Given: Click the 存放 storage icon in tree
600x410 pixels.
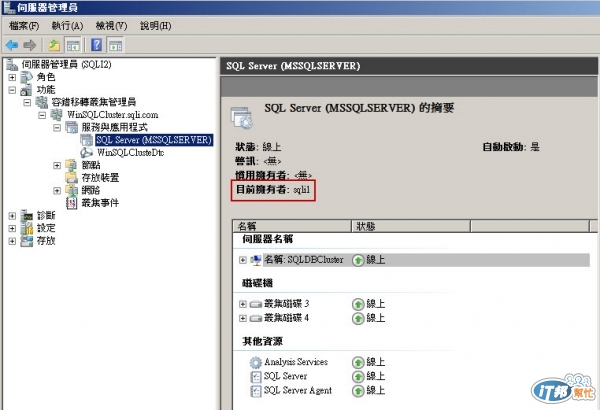Looking at the screenshot, I should 26,241.
